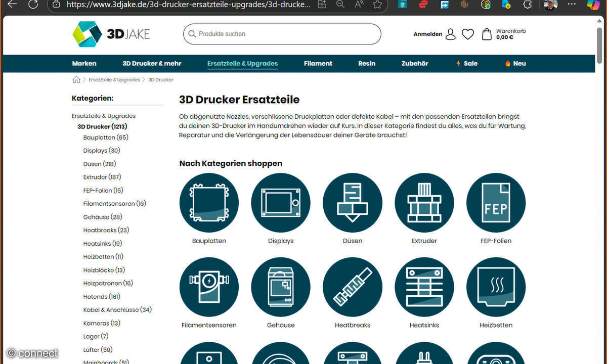Open the browser's three-dot settings menu
Viewport: 607px width, 364px height.
click(572, 5)
